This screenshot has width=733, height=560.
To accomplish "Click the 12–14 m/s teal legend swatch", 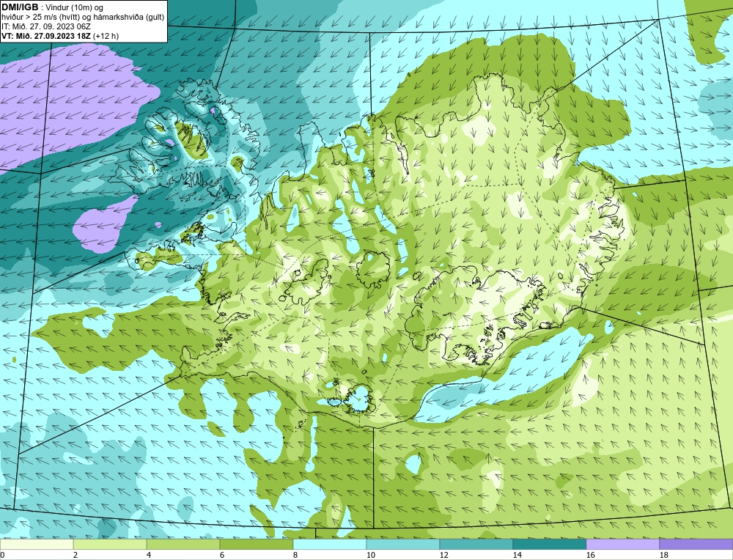I will click(x=476, y=544).
